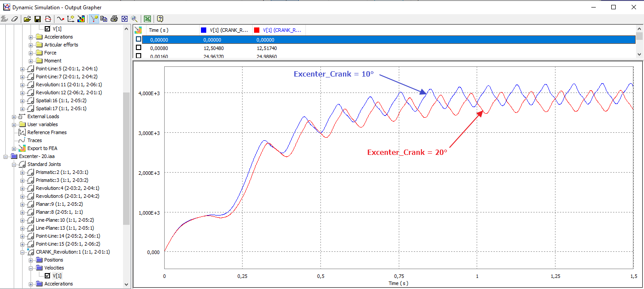Expand External Loads node

click(14, 116)
